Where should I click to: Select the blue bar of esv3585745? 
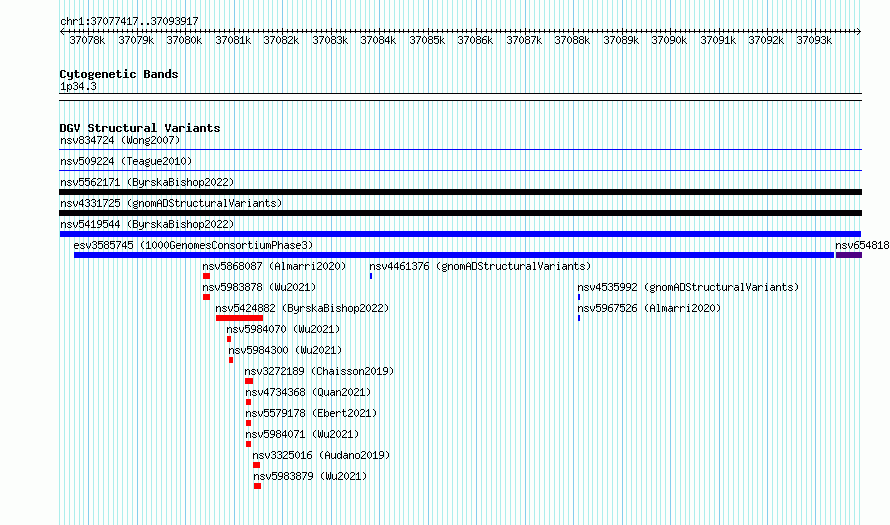click(454, 255)
